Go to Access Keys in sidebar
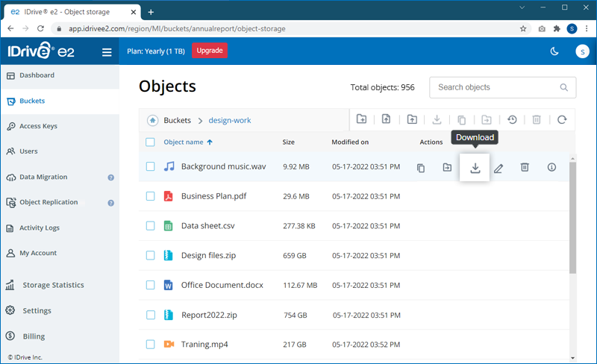Viewport: 597px width, 364px height. coord(38,126)
